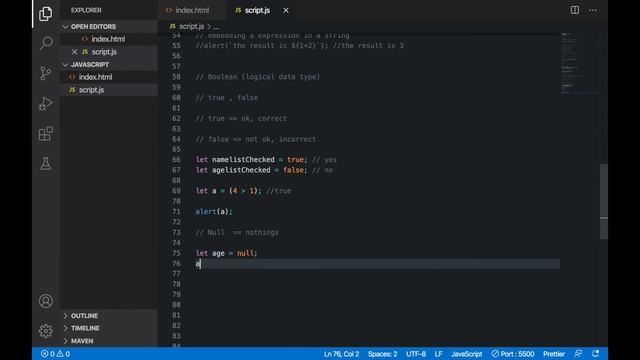Screen dimensions: 640x360
Task: Click the Prettier status item
Action: (x=554, y=354)
